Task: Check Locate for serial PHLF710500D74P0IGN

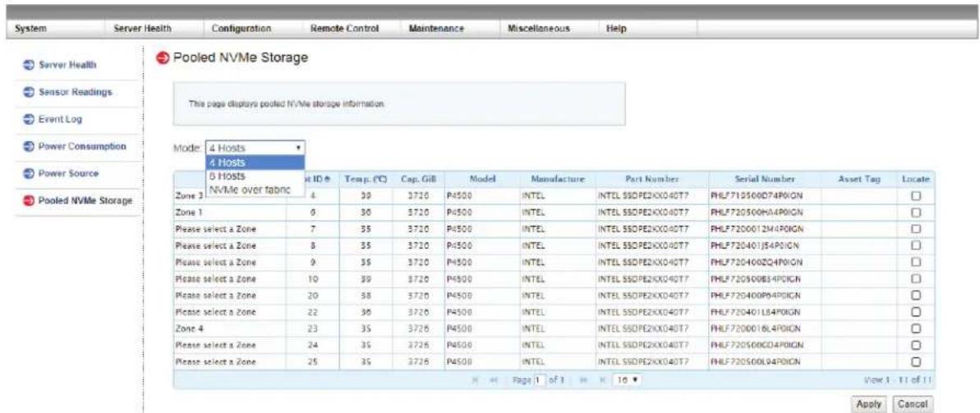Action: 916,196
